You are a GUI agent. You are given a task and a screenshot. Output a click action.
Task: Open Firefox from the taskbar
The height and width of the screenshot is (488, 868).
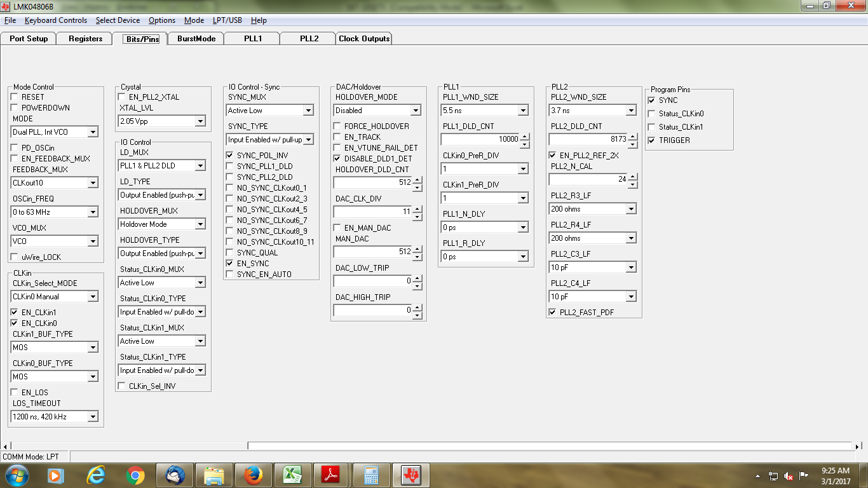tap(254, 475)
